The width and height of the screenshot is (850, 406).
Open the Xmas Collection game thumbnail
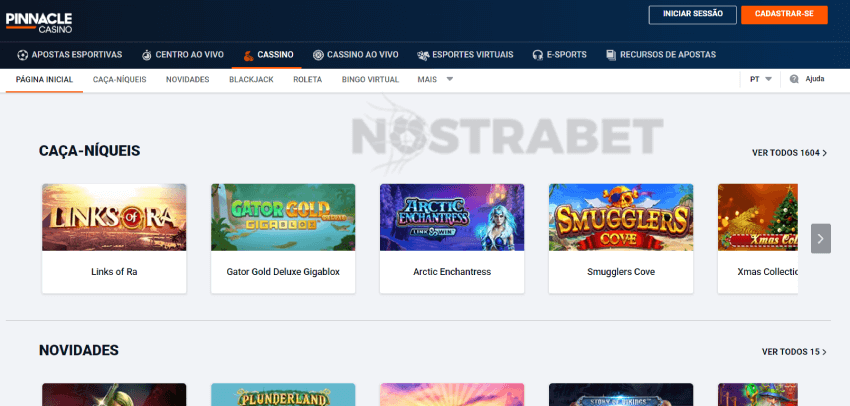(758, 217)
